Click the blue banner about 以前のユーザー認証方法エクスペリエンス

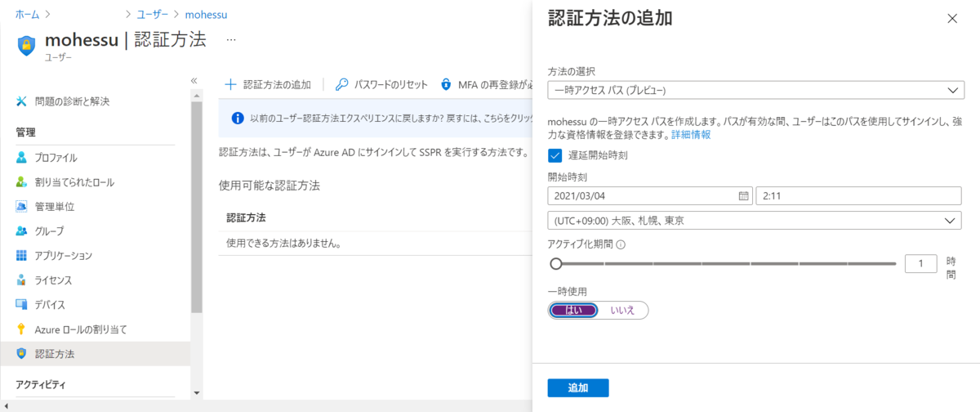pyautogui.click(x=375, y=119)
